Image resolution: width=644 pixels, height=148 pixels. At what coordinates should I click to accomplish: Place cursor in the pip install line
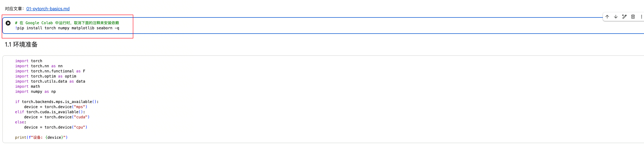[x=67, y=28]
